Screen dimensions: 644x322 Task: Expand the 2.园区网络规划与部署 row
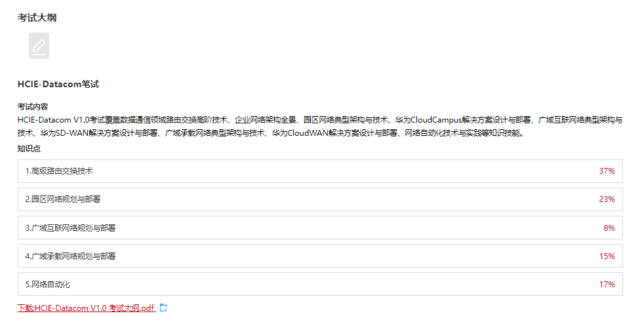pos(320,199)
